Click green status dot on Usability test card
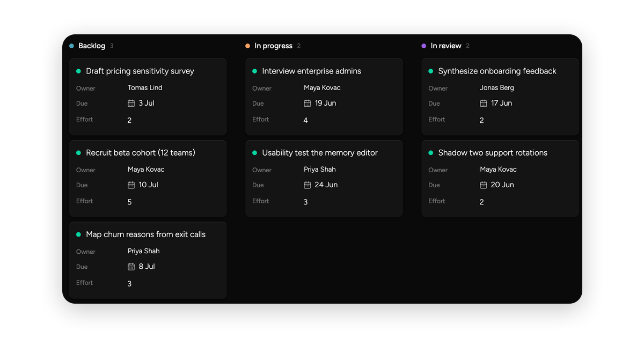Viewport: 644px width, 338px height. tap(254, 153)
